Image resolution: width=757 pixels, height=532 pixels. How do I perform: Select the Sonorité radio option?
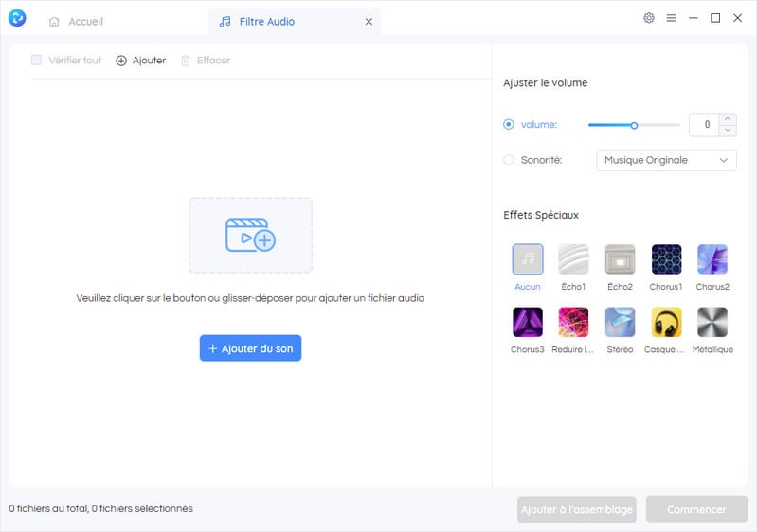[x=509, y=160]
